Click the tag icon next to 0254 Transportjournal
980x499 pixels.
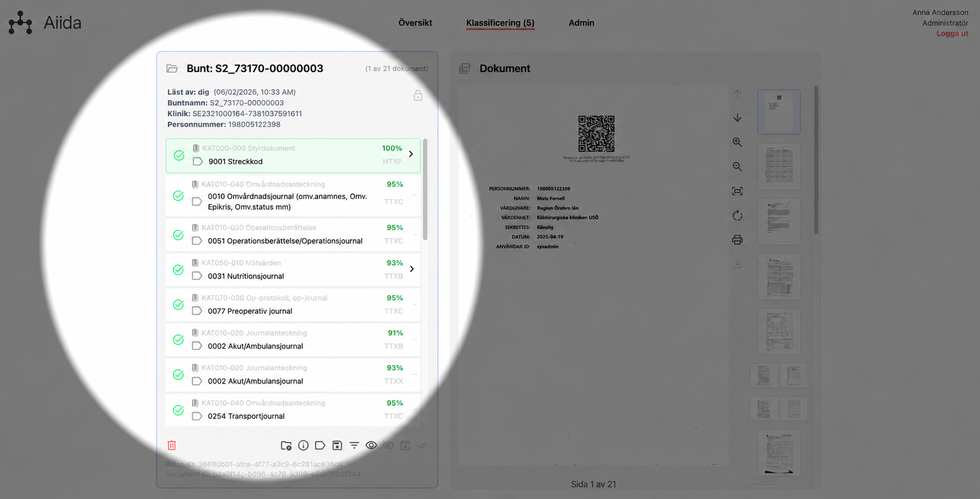coord(197,416)
